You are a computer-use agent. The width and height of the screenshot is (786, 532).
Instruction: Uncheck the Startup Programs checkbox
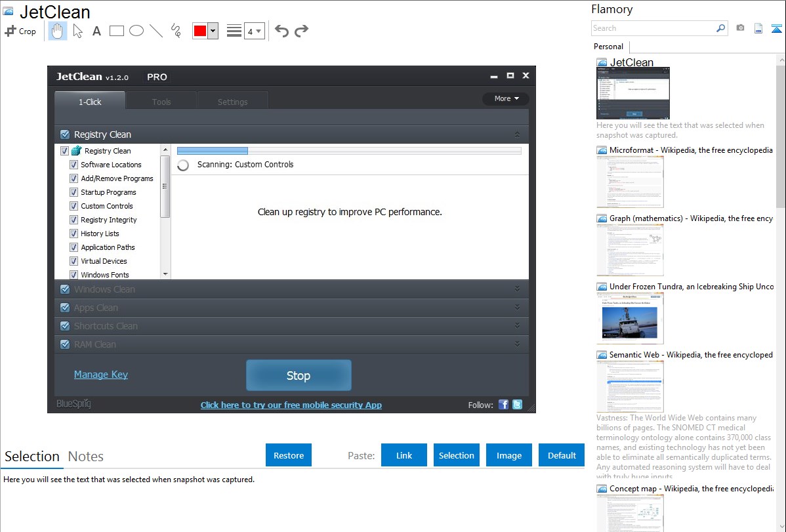coord(74,192)
